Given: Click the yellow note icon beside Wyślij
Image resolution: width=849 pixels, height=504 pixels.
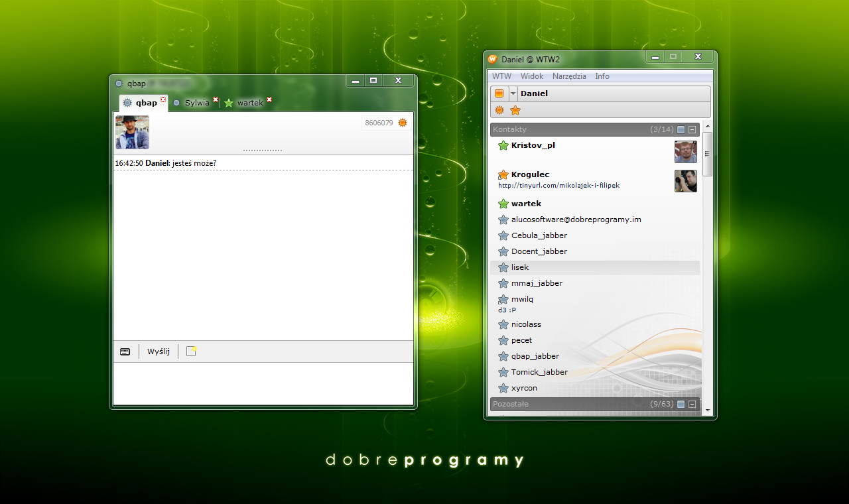Looking at the screenshot, I should pos(192,351).
